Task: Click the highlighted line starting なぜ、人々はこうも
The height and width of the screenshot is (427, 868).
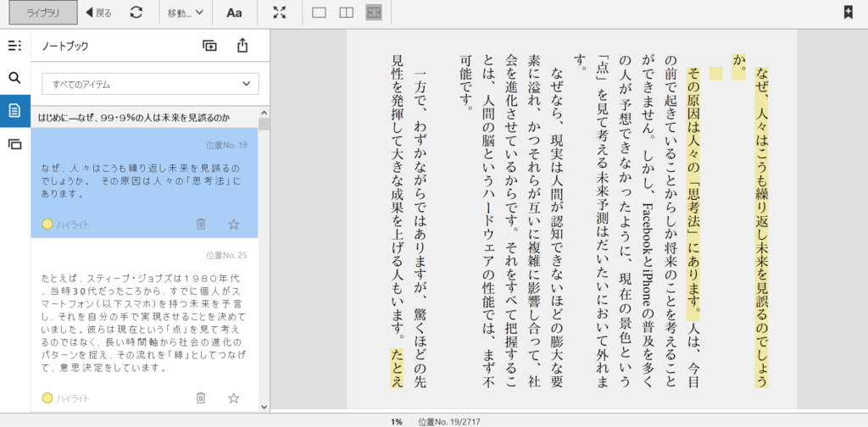Action: (764, 227)
